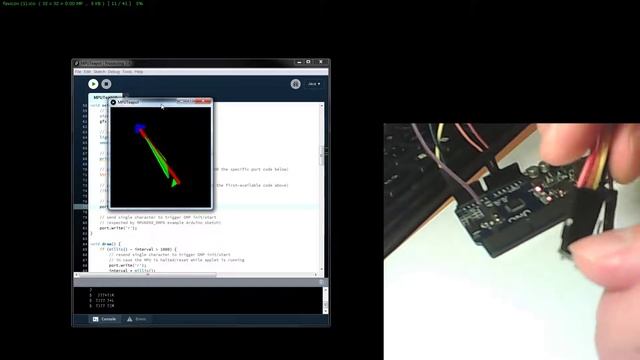Screen dimensions: 640x360
Task: Click the teapot 3D render in sketch window
Action: tap(157, 155)
